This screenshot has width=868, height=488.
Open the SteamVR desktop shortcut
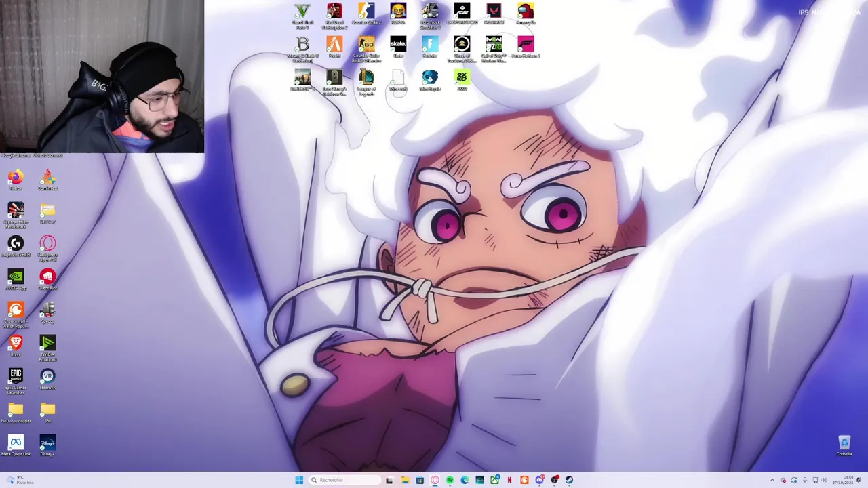[47, 380]
